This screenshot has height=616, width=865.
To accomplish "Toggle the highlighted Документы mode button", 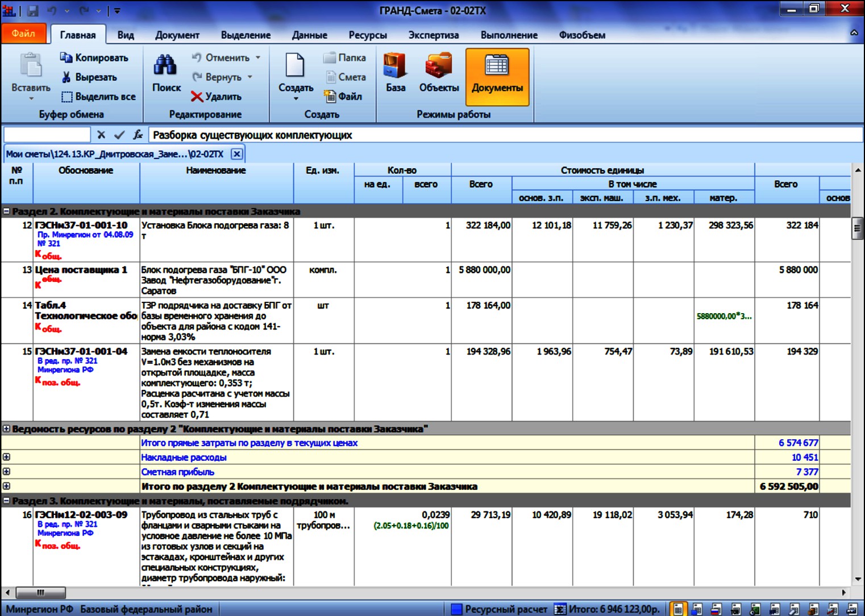I will (497, 77).
